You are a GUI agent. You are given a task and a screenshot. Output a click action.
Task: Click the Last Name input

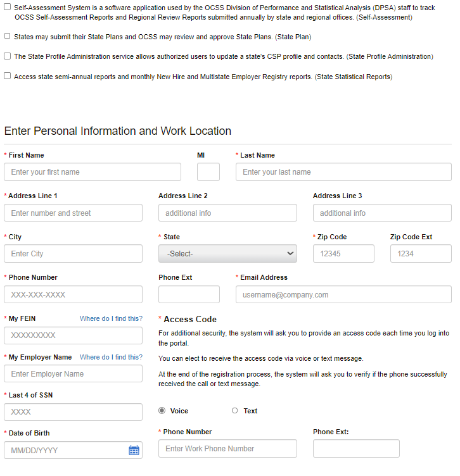(343, 172)
